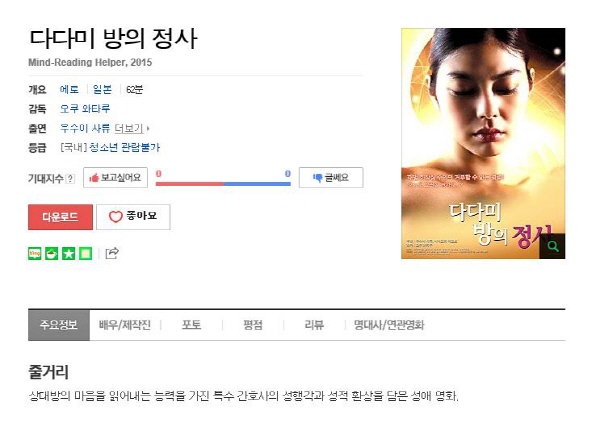
Task: Expand the cast list via 더보기
Action: click(131, 128)
